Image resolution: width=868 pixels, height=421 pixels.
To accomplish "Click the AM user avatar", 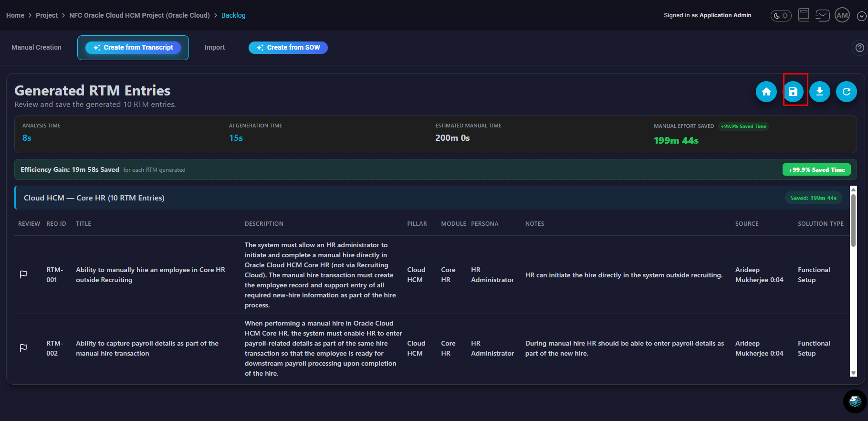I will point(842,15).
